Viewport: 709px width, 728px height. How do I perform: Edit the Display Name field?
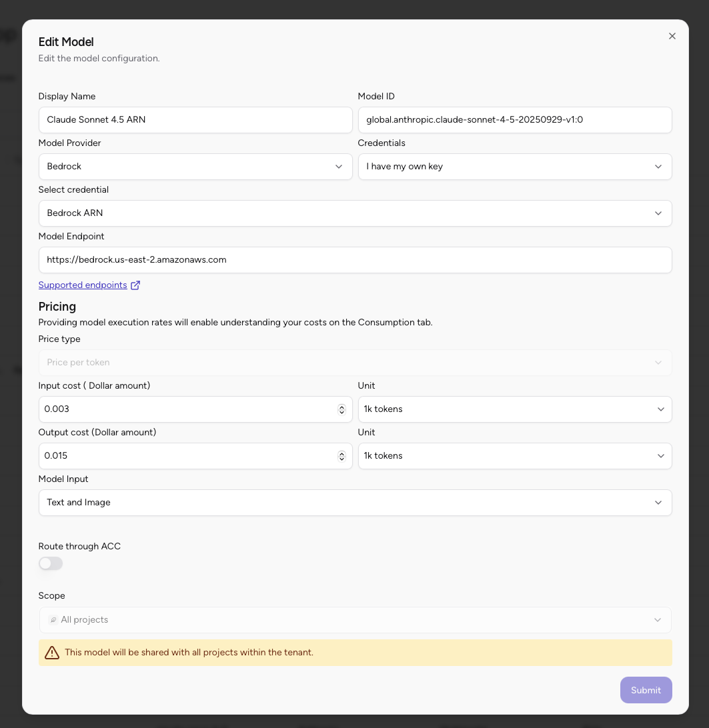tap(195, 120)
